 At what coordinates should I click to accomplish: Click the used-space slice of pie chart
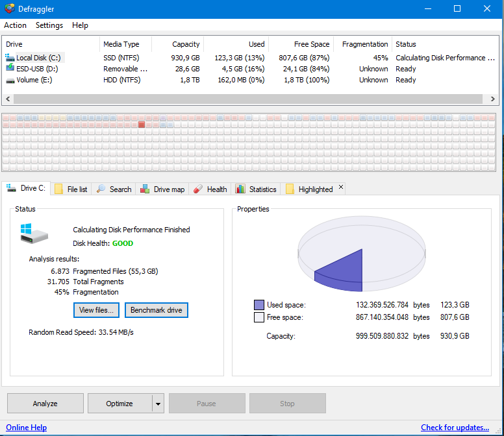pyautogui.click(x=346, y=271)
